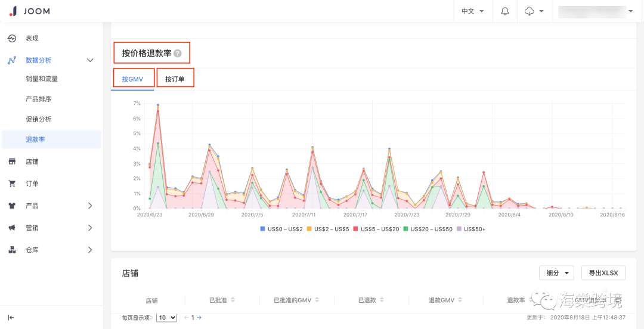Click page number 1 in pagination
The width and height of the screenshot is (644, 329).
[x=193, y=318]
